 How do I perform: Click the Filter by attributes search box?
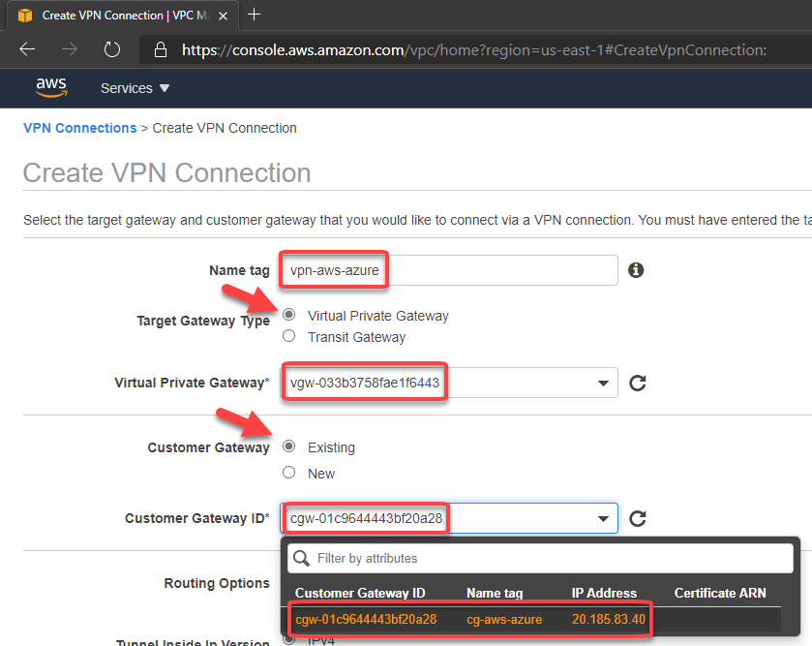[x=540, y=558]
